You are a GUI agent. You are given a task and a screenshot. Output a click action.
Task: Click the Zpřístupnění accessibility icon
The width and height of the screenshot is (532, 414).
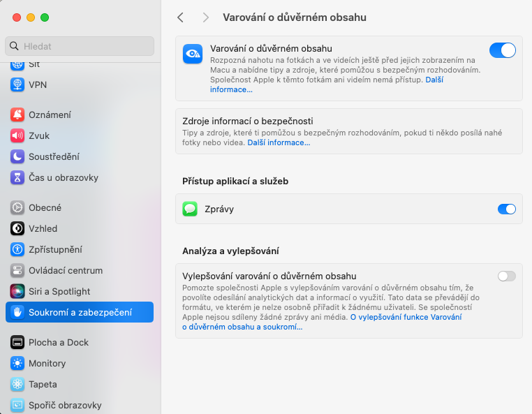pyautogui.click(x=17, y=249)
